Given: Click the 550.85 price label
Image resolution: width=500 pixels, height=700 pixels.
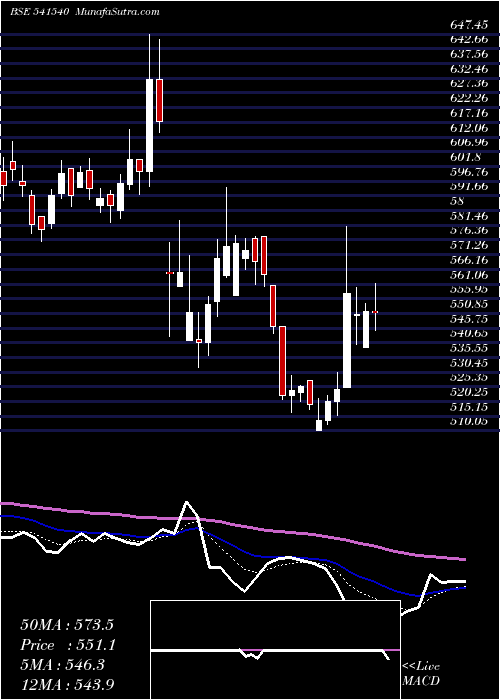Looking at the screenshot, I should coord(469,304).
